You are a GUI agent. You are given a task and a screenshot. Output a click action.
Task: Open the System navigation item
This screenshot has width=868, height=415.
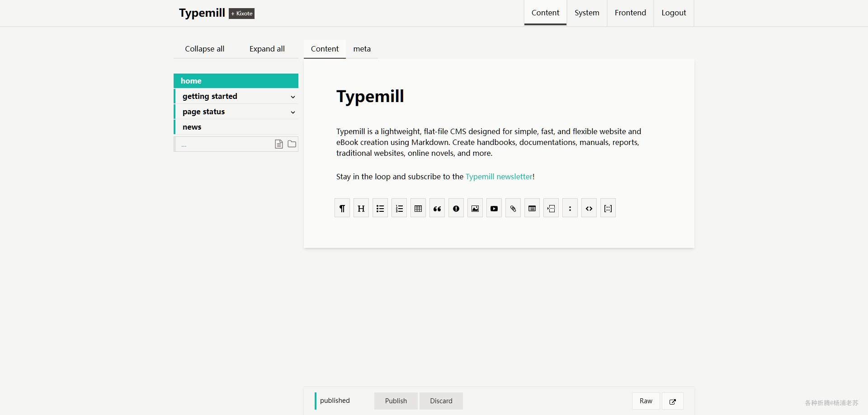(x=587, y=13)
